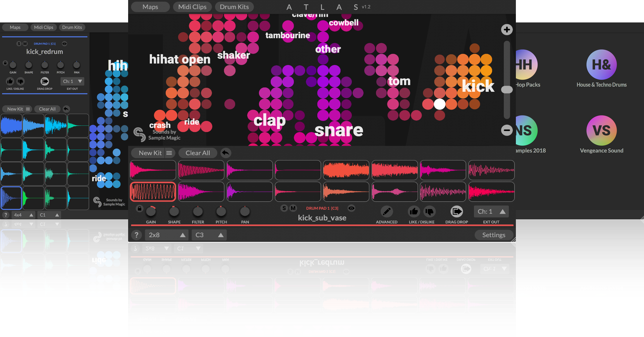
Task: Toggle the eye icon beside DRUM PAD 1 [C3]
Action: (x=351, y=208)
